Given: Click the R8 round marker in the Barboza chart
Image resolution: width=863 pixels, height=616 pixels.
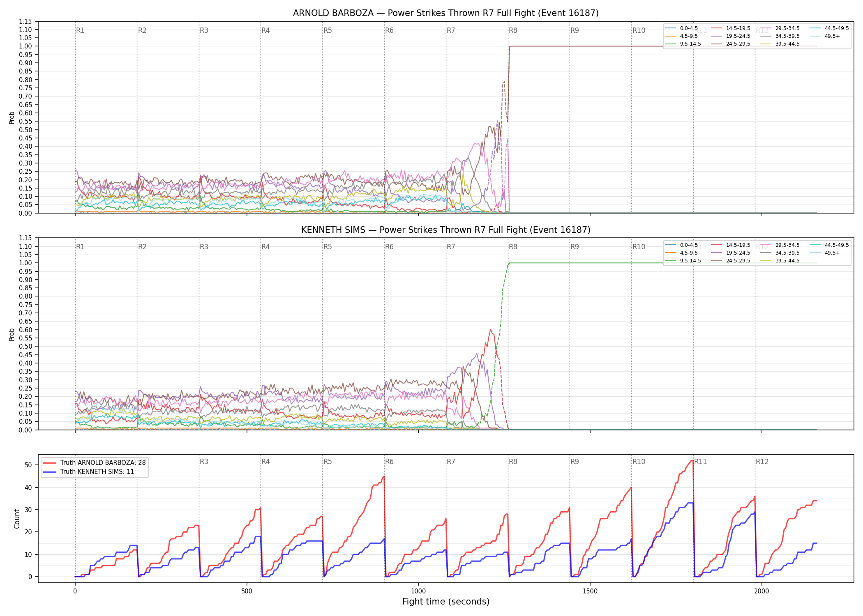Looking at the screenshot, I should pyautogui.click(x=513, y=30).
